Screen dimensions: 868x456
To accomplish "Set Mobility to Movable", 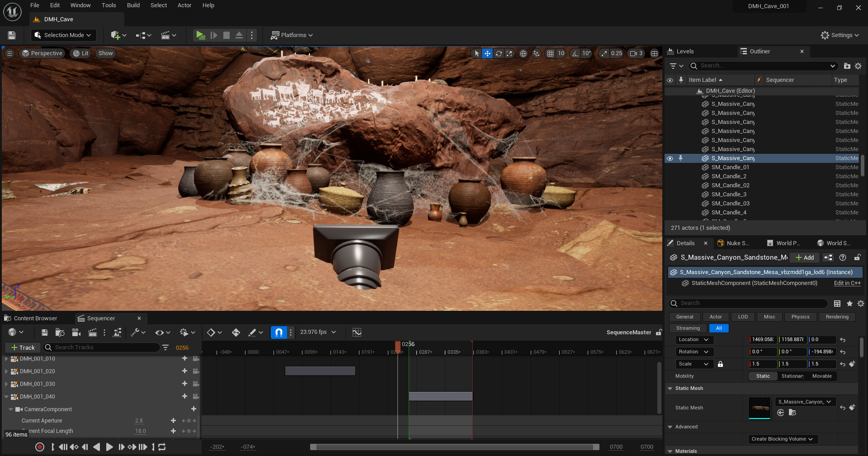I will pos(821,376).
